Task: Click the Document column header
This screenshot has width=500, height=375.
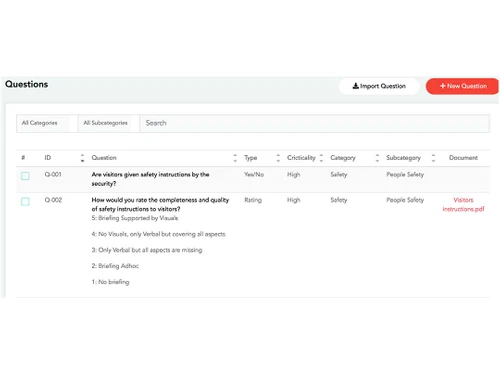Action: (x=463, y=158)
